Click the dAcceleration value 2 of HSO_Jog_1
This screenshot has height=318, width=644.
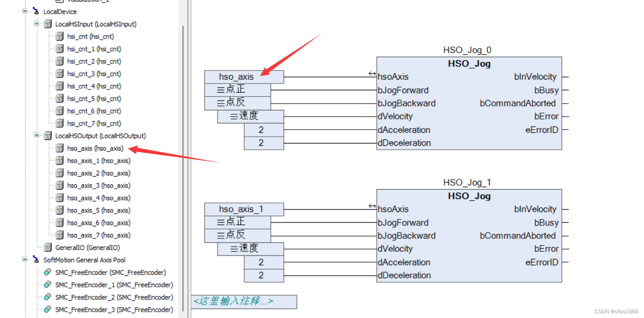tap(264, 262)
